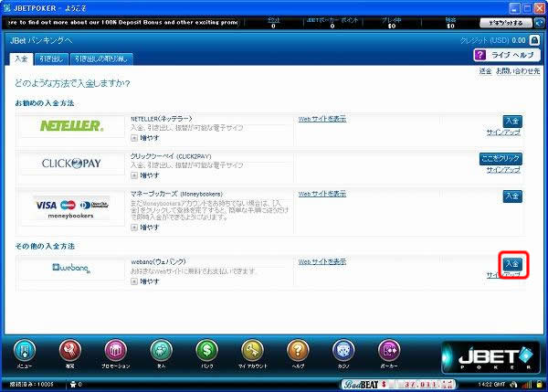This screenshot has height=392, width=548.
Task: Click the blue globe icon at top right
Action: tap(540, 23)
